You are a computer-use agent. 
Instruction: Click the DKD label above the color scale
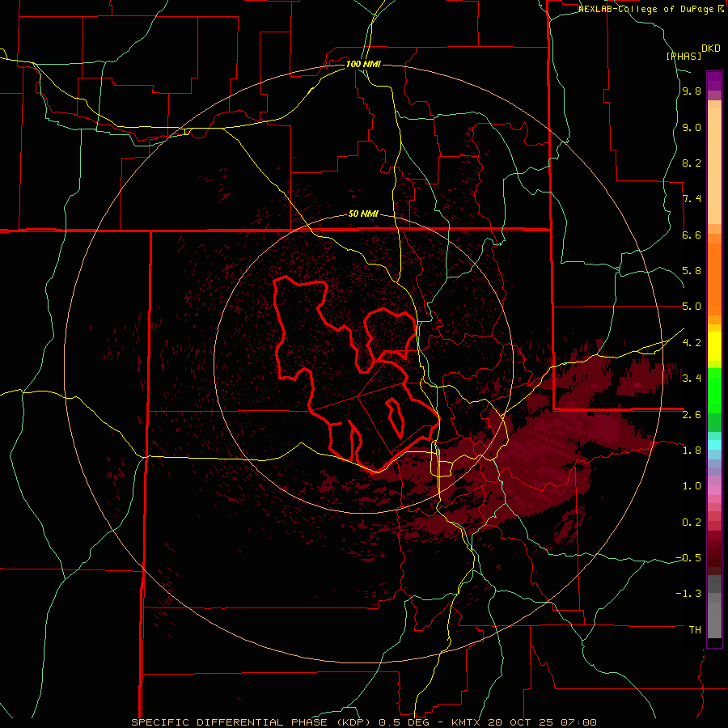(711, 49)
